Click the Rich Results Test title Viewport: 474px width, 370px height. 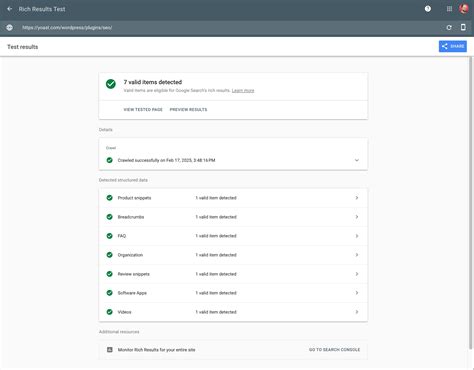click(x=42, y=9)
